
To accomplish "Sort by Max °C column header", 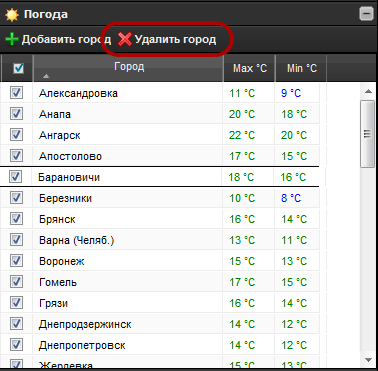I will click(250, 68).
